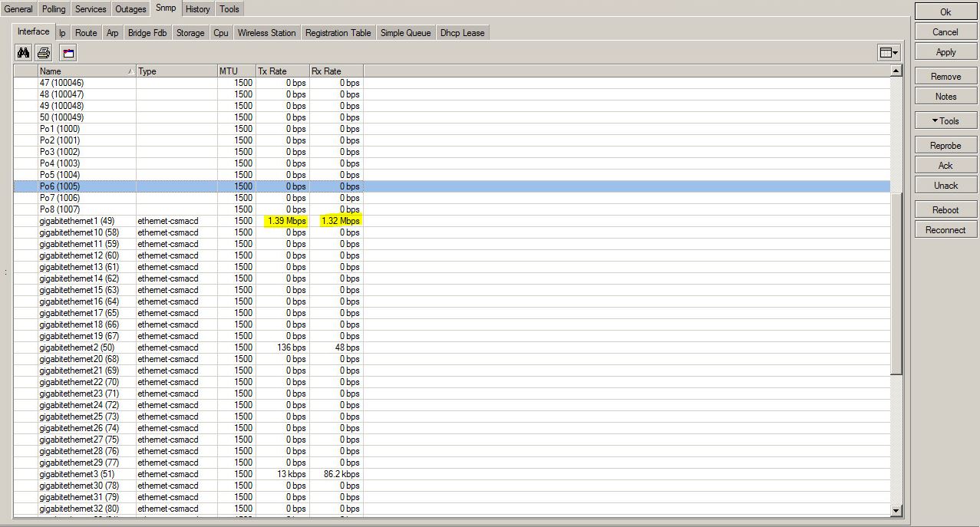Click the highlighted 1.39 Mbps Tx Rate value
This screenshot has height=527, width=980.
pyautogui.click(x=285, y=221)
